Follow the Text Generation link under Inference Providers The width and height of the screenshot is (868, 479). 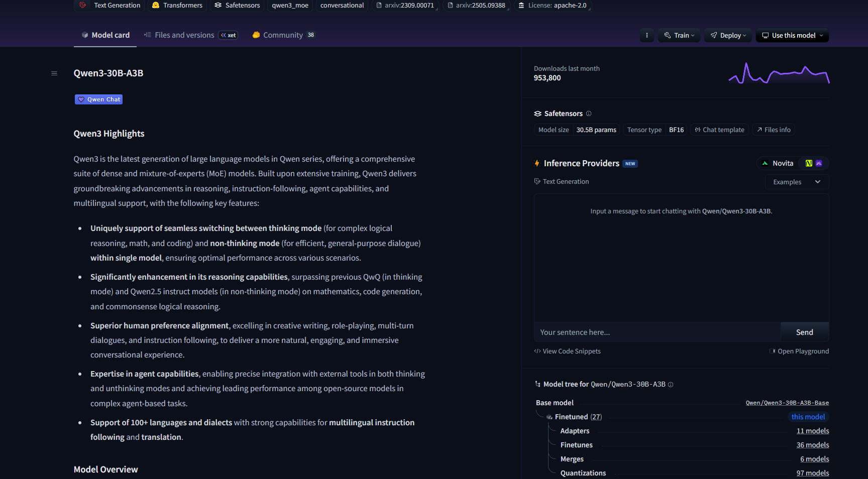click(x=562, y=182)
